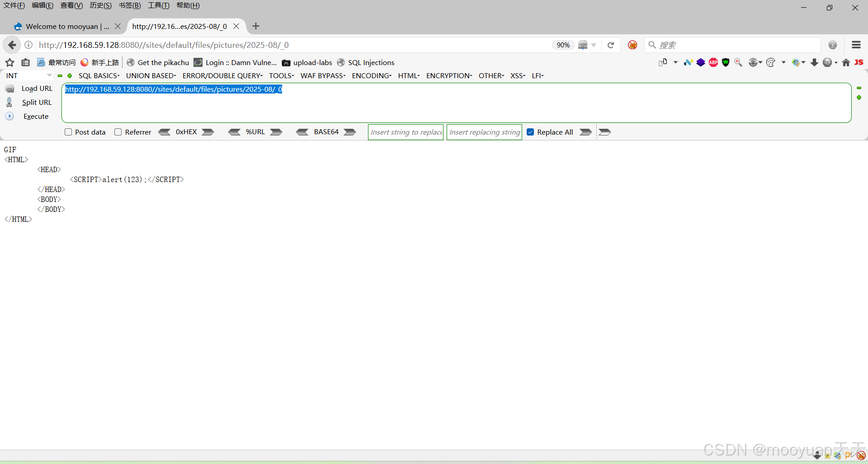Open the Get the pikachu bookmark
This screenshot has height=464, width=868.
(158, 62)
